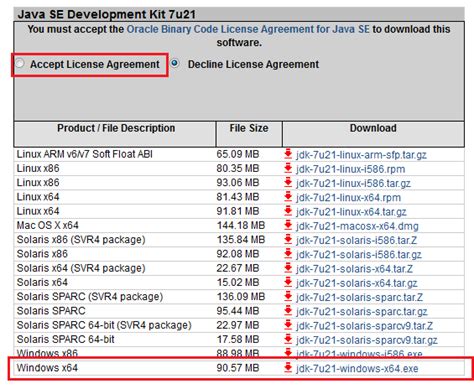The image size is (474, 389).
Task: Click download arrow icon for linux-x64.rpm
Action: pos(288,197)
